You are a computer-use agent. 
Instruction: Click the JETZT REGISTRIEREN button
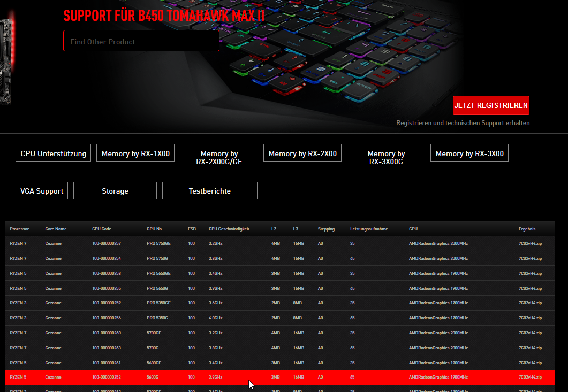[x=491, y=105]
